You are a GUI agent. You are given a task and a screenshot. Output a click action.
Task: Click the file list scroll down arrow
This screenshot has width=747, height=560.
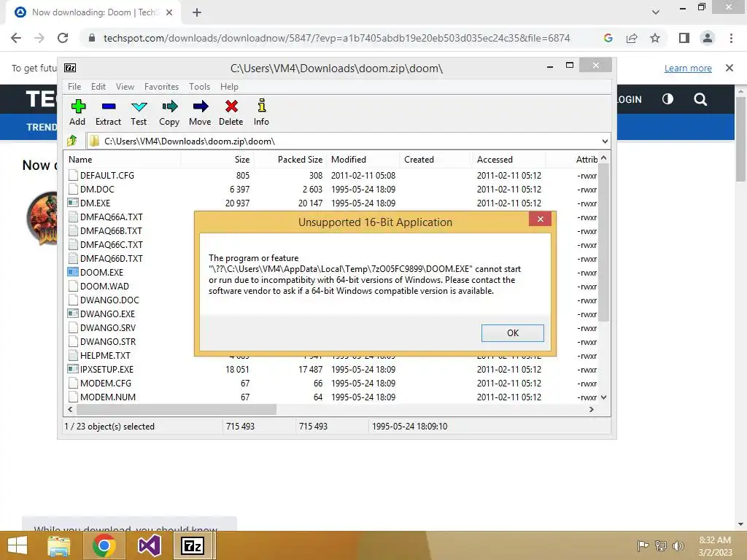tap(603, 397)
